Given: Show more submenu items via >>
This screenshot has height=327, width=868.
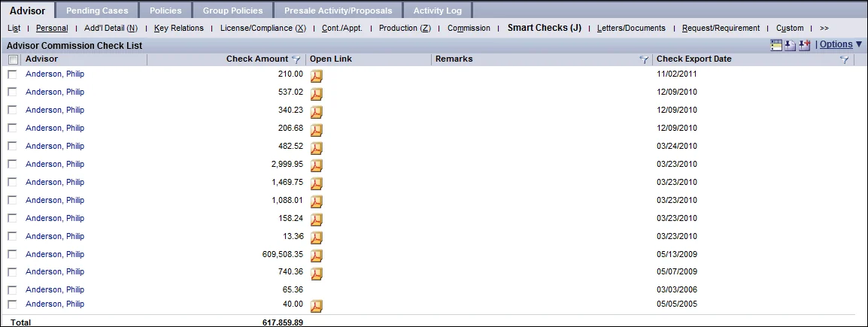Looking at the screenshot, I should [824, 28].
